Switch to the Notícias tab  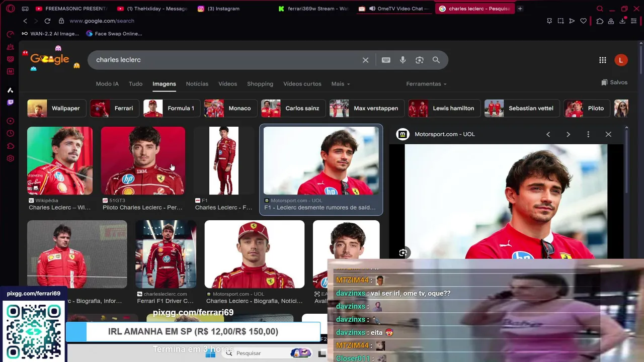(197, 84)
